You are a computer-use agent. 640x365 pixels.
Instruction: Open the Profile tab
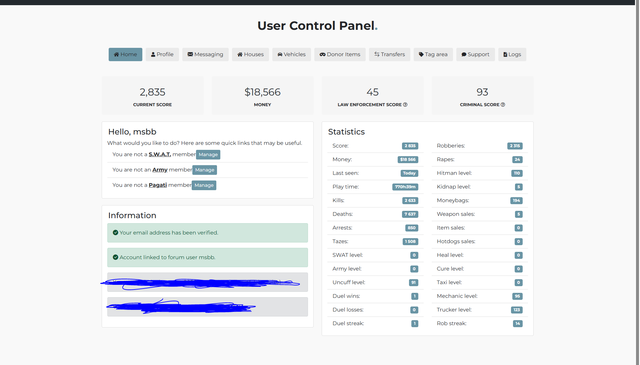162,54
